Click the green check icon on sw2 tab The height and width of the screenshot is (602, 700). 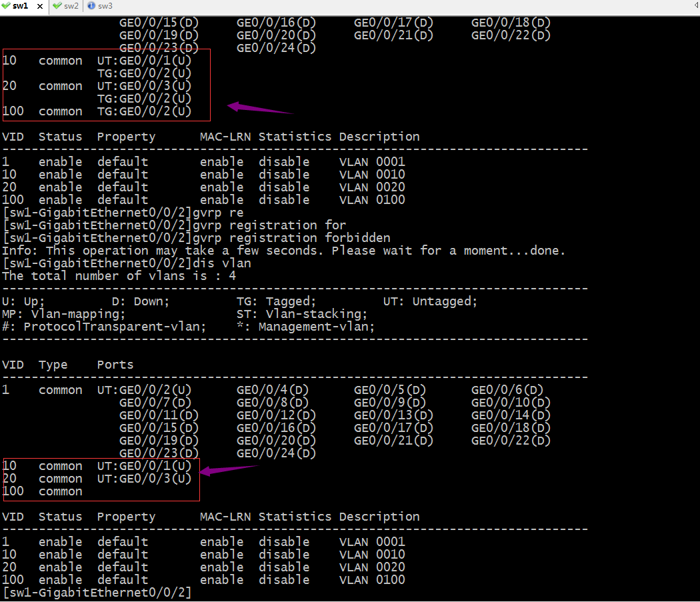pyautogui.click(x=57, y=5)
